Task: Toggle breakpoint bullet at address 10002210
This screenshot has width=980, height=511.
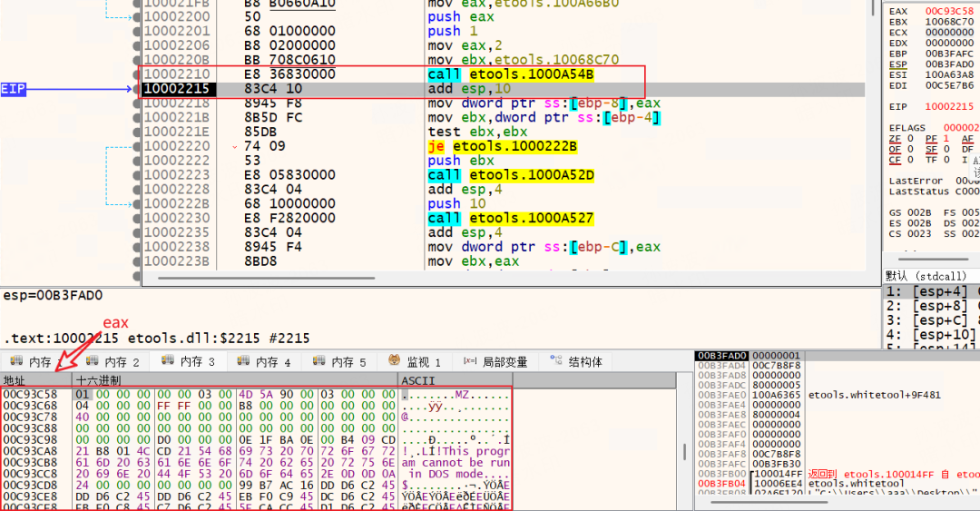Action: (137, 74)
